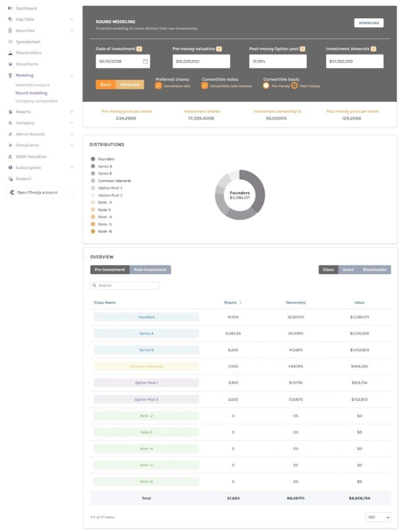Click the Download button
Viewport: 401px width, 532px height.
368,23
